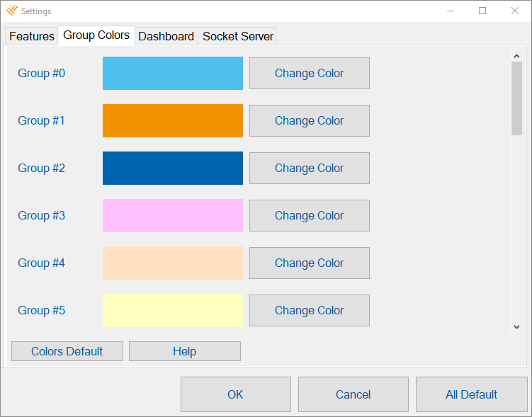Screen dimensions: 532x417
Task: Click the pink Group #3 swatch
Action: click(173, 216)
